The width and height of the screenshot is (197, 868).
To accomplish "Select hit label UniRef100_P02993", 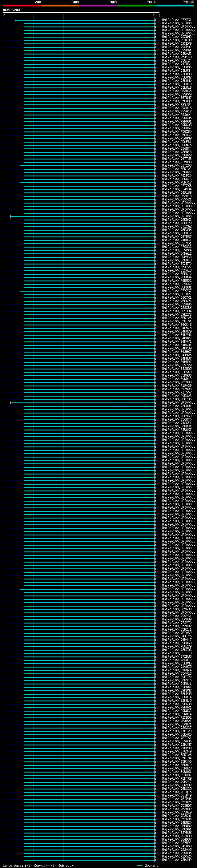I will pos(177,382).
